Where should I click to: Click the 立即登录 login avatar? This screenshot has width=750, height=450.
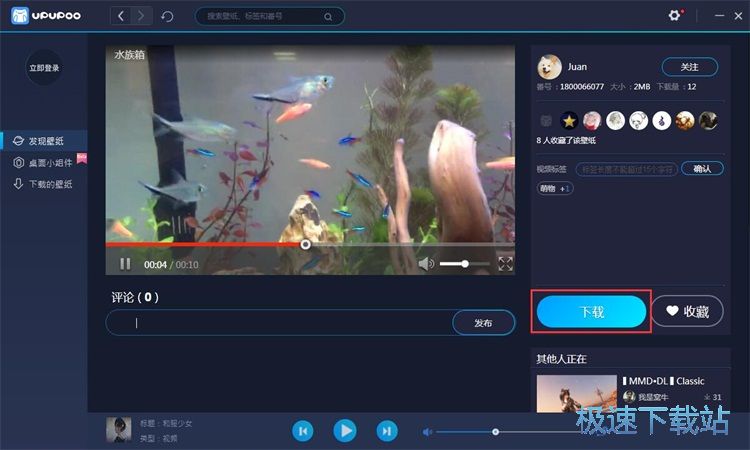point(44,68)
